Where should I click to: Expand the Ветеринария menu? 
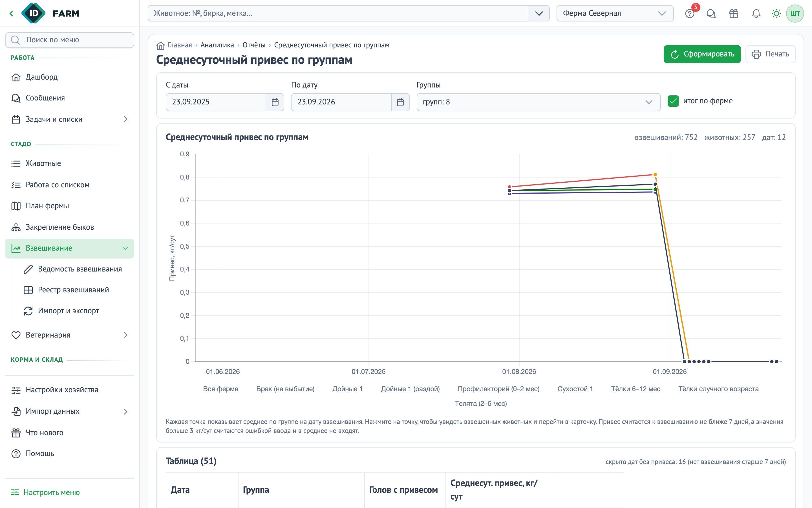click(x=69, y=335)
